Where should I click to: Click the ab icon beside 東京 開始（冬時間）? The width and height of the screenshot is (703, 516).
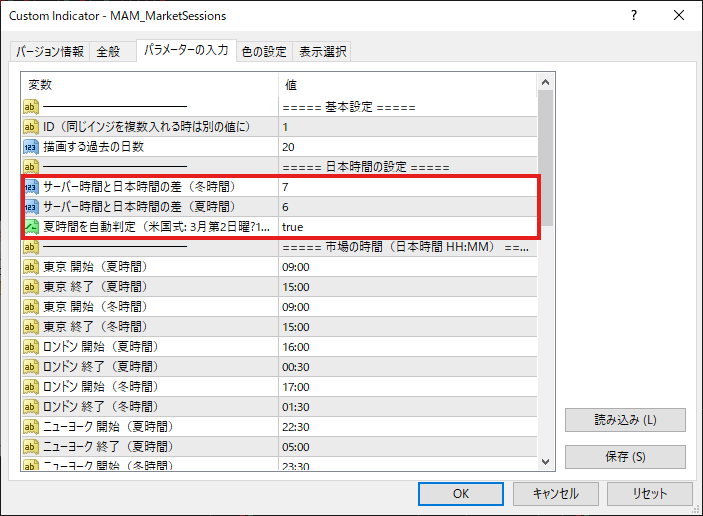[30, 307]
